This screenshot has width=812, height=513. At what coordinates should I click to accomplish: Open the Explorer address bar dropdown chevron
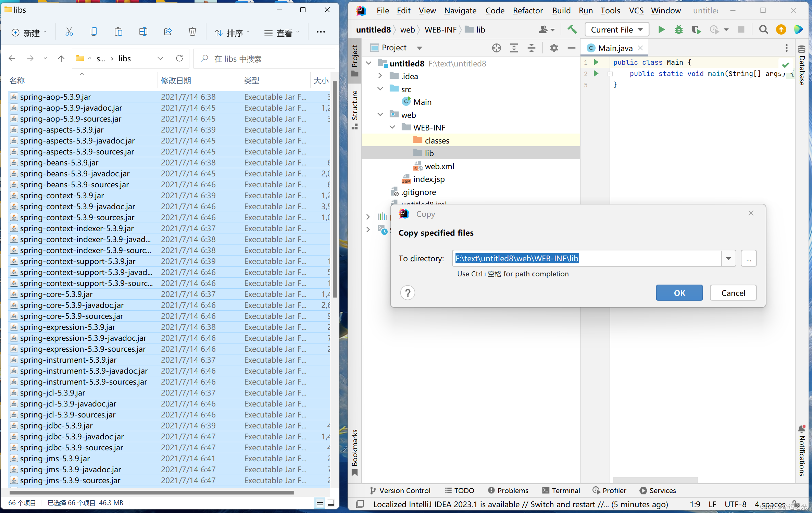(x=160, y=59)
